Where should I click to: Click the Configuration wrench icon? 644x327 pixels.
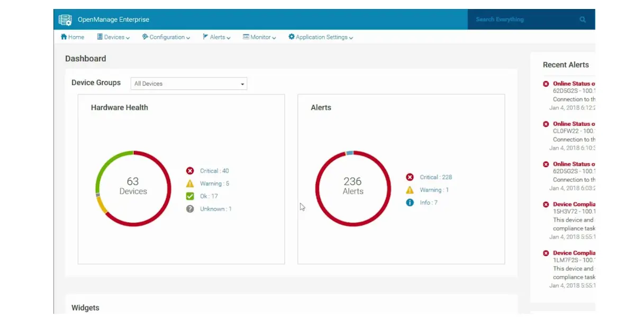tap(144, 37)
